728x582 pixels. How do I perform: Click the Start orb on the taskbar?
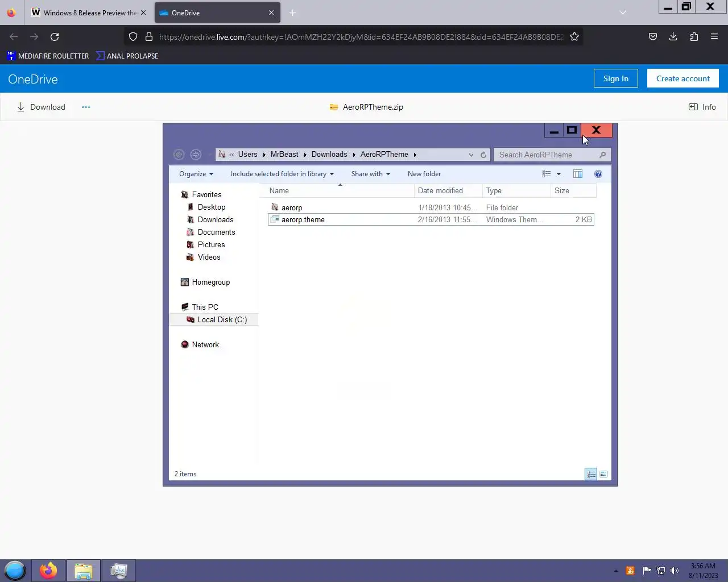point(15,570)
